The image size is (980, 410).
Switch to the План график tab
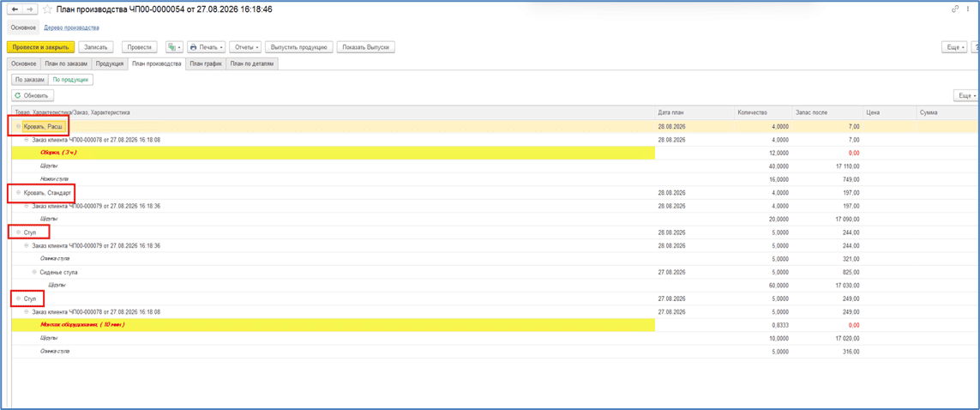coord(207,63)
